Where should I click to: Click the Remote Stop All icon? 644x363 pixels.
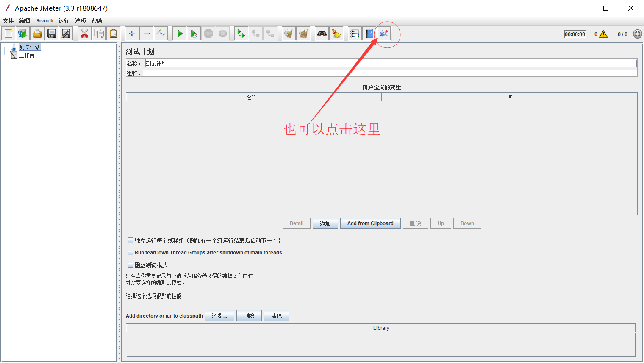(x=256, y=34)
